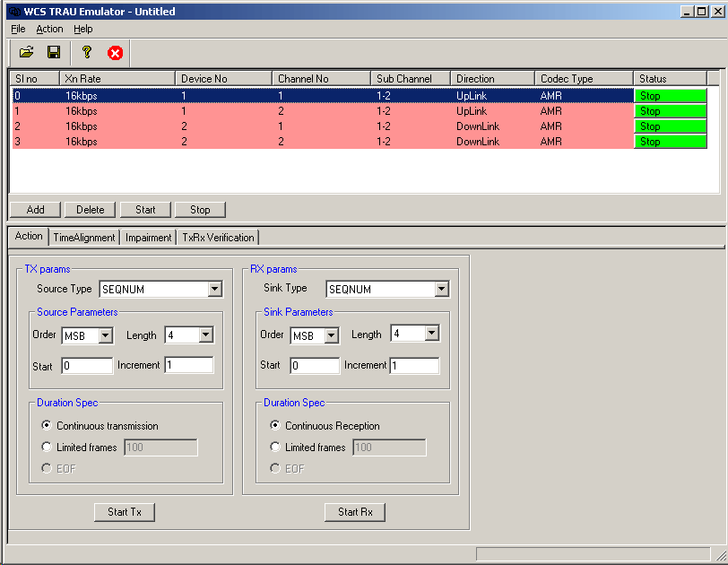This screenshot has width=728, height=565.
Task: Click the RX Start input field
Action: click(x=315, y=365)
